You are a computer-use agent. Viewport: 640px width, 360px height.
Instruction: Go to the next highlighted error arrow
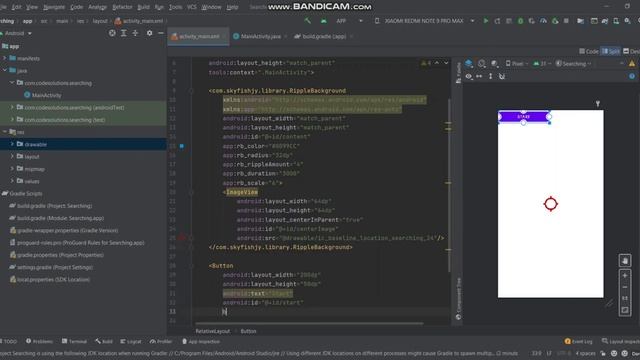pyautogui.click(x=446, y=63)
